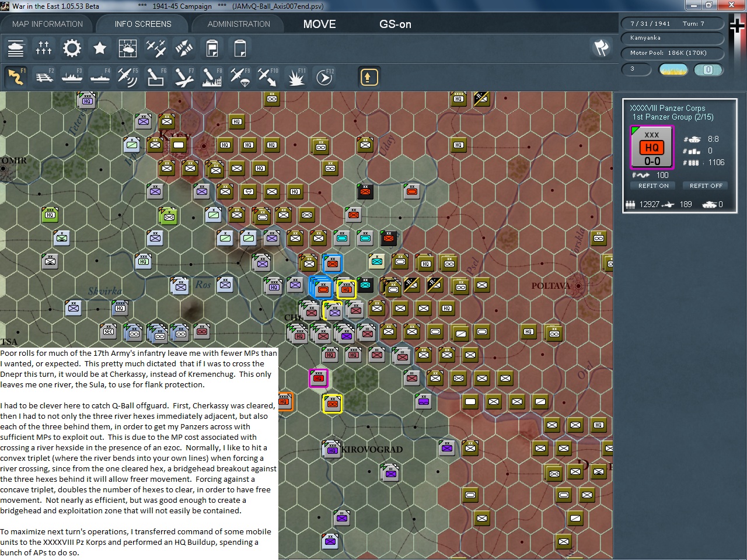Viewport: 747px width, 560px height.
Task: Click the 8:8 value in unit panel
Action: (713, 139)
